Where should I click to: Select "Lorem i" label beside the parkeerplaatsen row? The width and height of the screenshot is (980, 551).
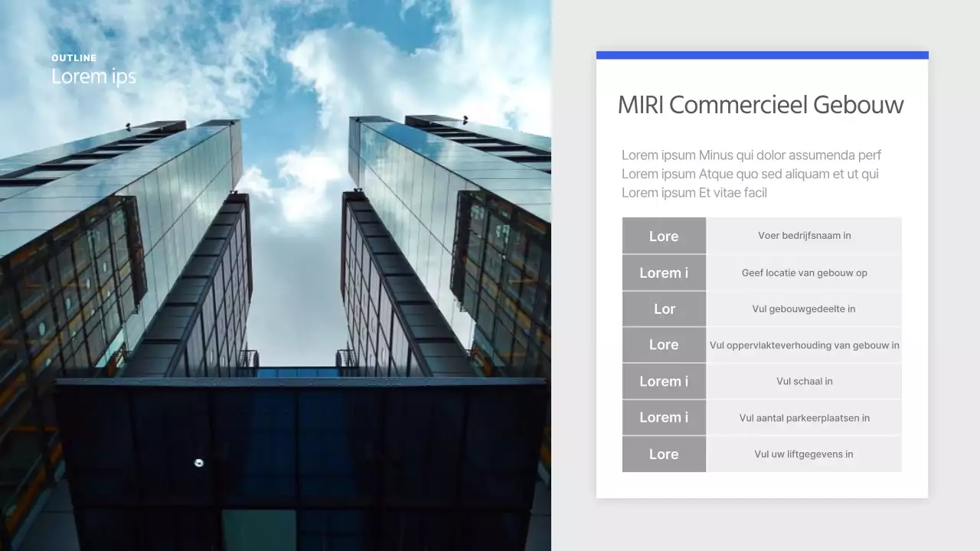(664, 418)
